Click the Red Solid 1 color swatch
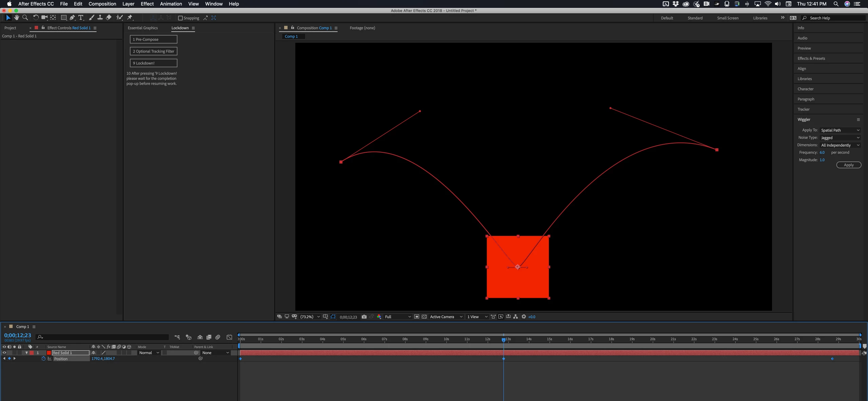868x401 pixels. (49, 353)
